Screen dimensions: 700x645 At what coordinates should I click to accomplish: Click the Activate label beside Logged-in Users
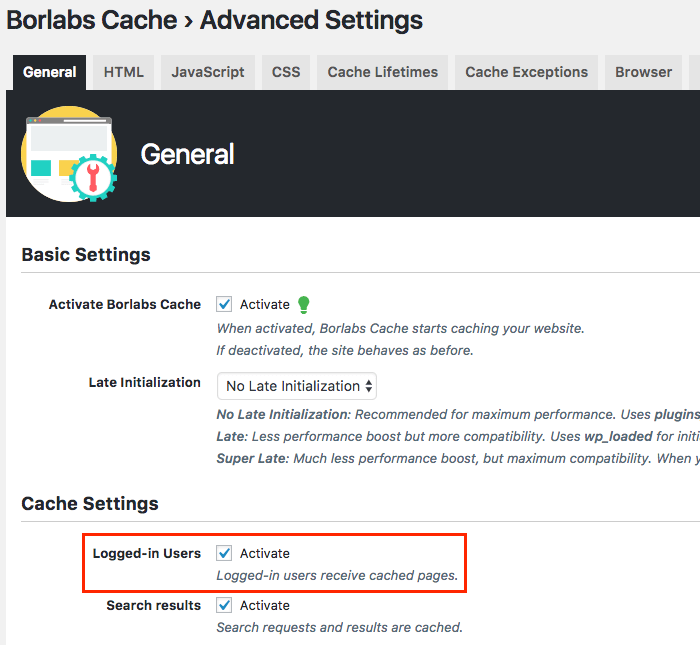[265, 553]
